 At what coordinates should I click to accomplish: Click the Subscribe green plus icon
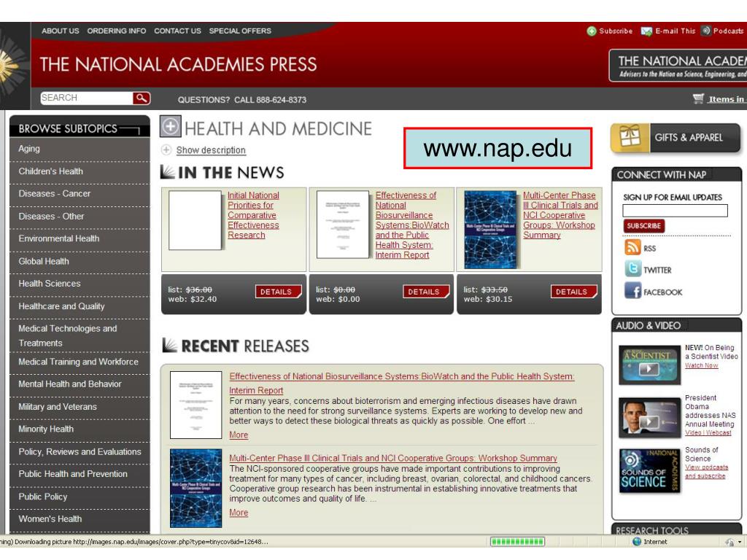point(592,31)
